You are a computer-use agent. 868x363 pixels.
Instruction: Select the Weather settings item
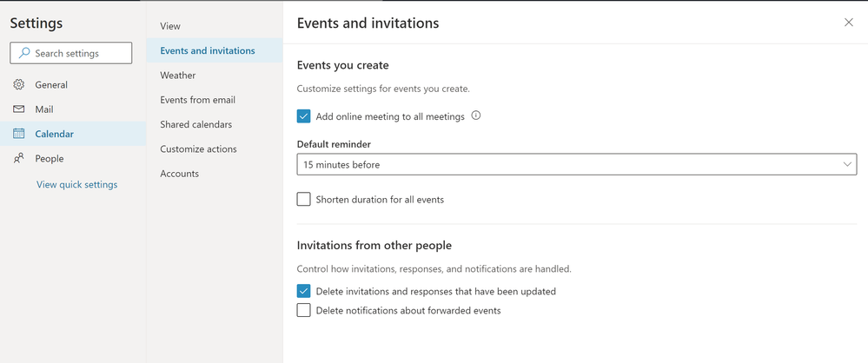tap(178, 76)
